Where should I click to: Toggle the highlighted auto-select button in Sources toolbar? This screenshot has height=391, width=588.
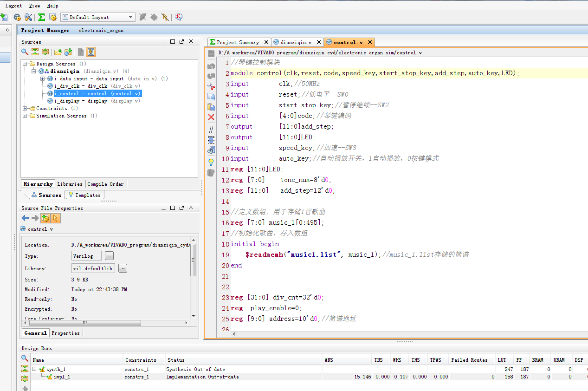click(91, 52)
